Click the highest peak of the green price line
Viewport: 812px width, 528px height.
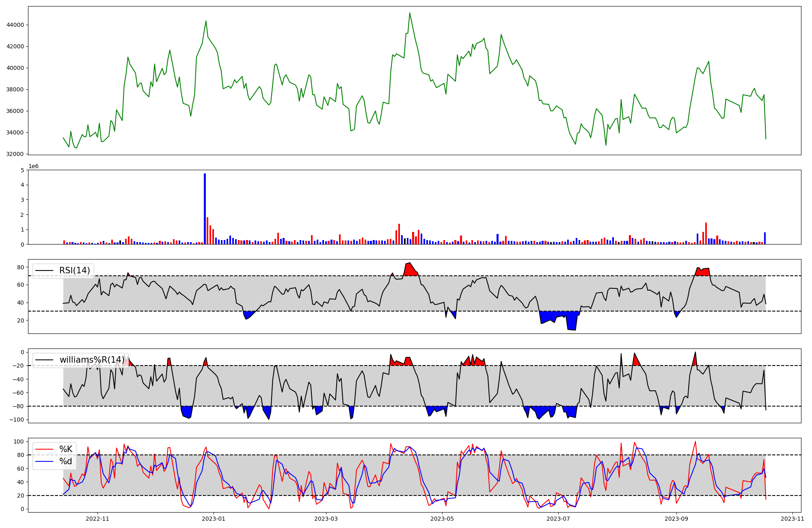[410, 13]
